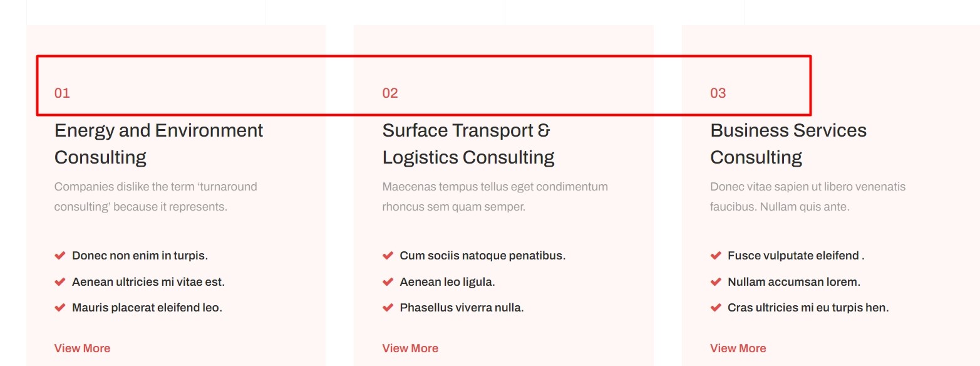
Task: Click the number 03 label
Action: click(x=718, y=93)
